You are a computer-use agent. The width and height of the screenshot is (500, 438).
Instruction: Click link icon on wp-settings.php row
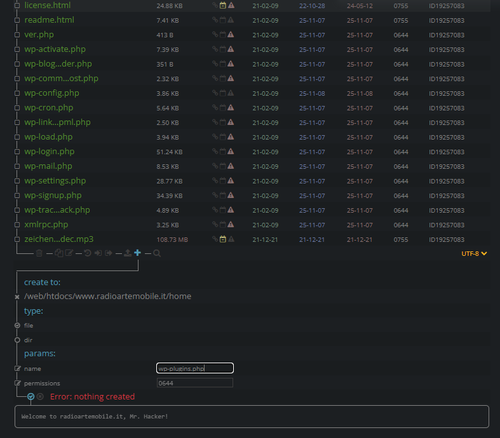(x=215, y=181)
